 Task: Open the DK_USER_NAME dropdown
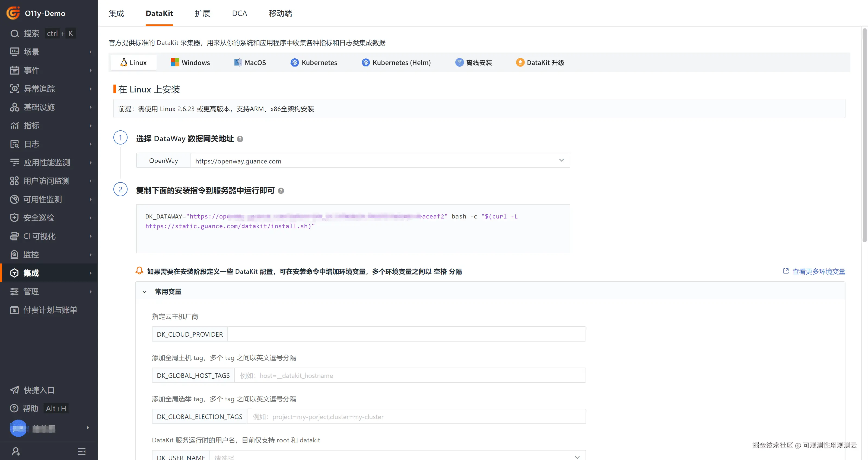click(x=398, y=455)
